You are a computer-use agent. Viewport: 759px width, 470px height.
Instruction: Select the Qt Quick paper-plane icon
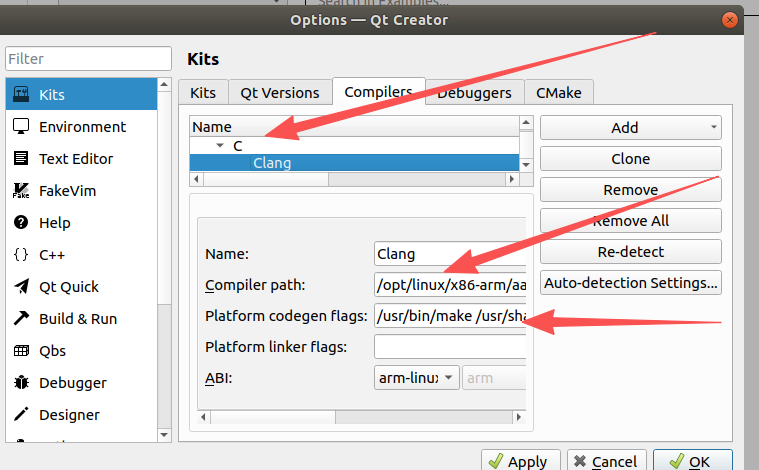click(21, 287)
